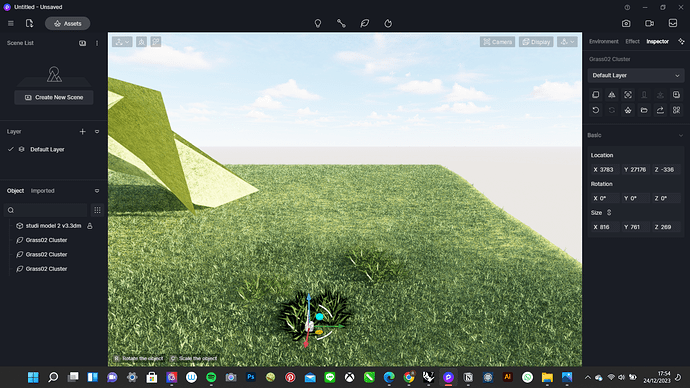
Task: Click the Location Y 27176 field
Action: point(635,169)
